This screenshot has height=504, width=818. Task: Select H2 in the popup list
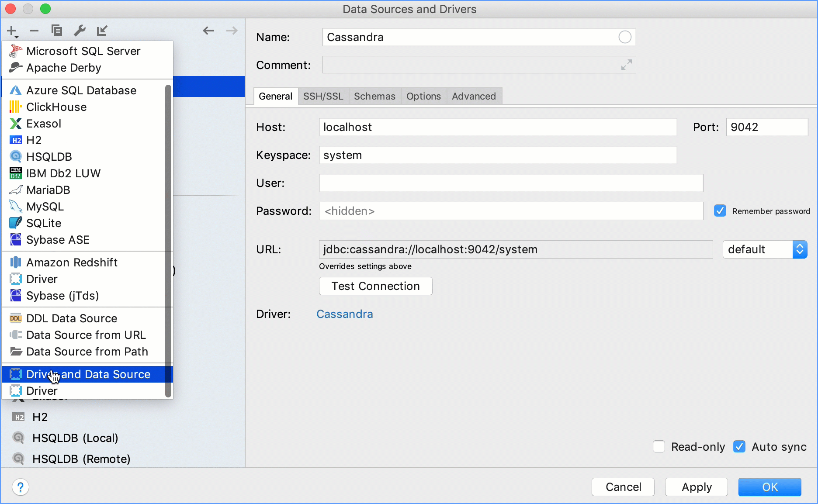click(x=84, y=140)
